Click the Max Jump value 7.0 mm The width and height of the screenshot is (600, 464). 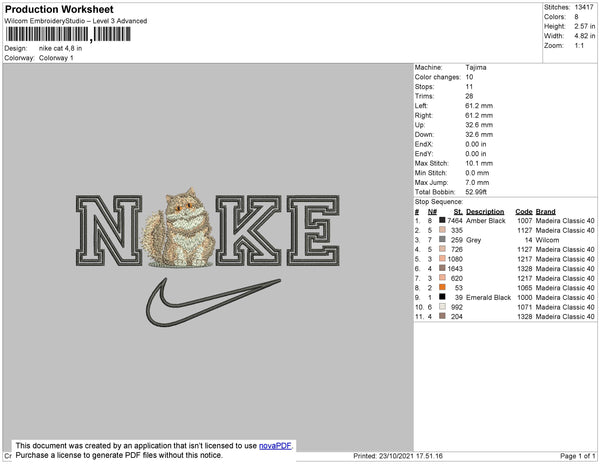coord(477,182)
